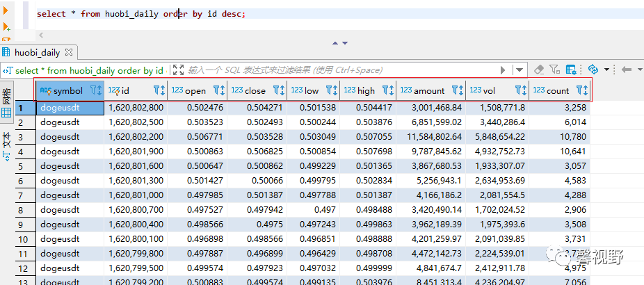
Task: Filter/sort icon on low column
Action: [332, 90]
